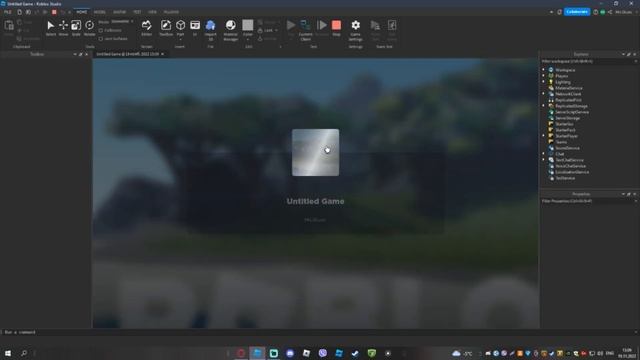Close the Untitled Game document tab

coord(162,54)
